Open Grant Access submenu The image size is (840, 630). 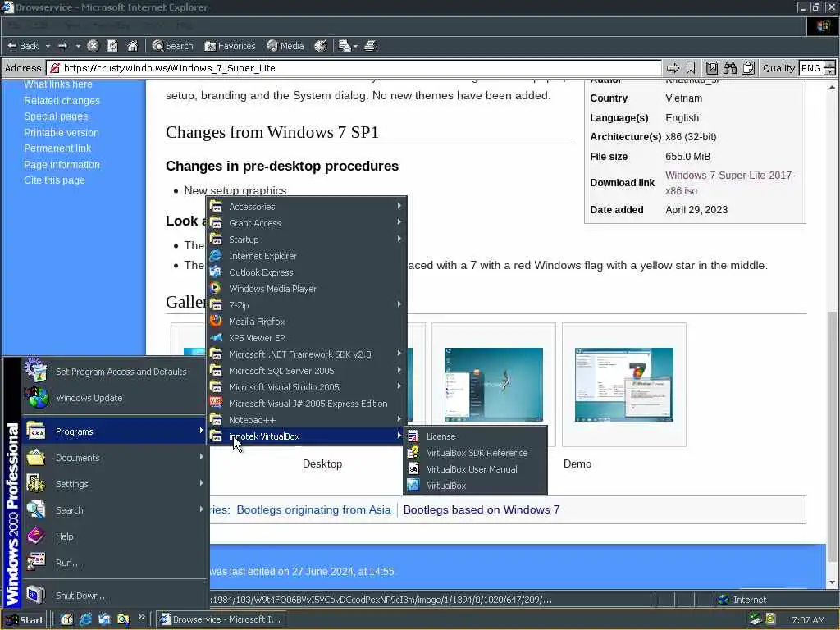[307, 223]
